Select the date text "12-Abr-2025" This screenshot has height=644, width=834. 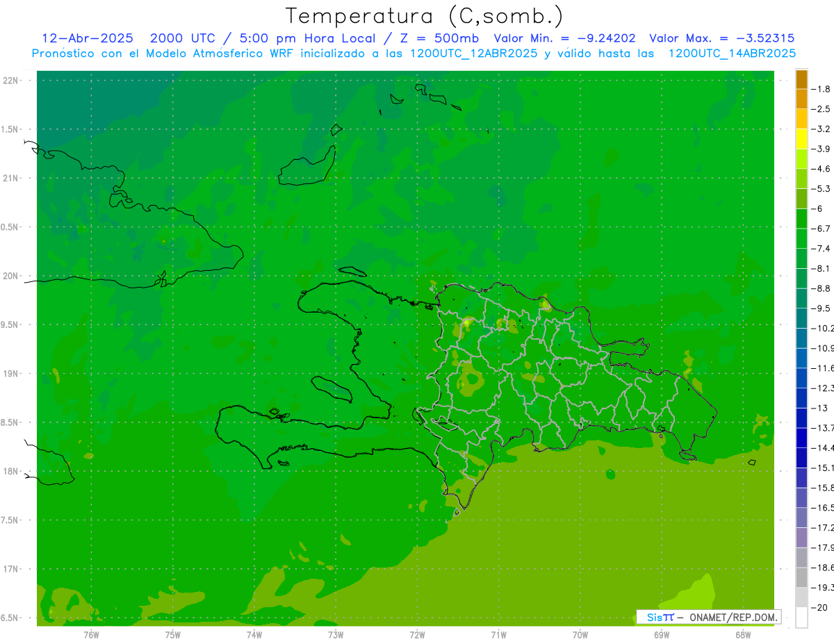coord(88,38)
